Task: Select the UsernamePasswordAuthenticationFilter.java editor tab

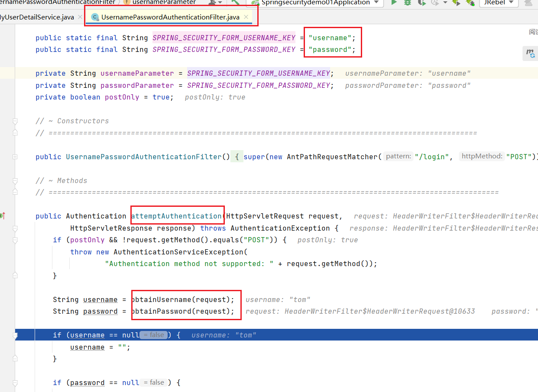Action: coord(170,17)
